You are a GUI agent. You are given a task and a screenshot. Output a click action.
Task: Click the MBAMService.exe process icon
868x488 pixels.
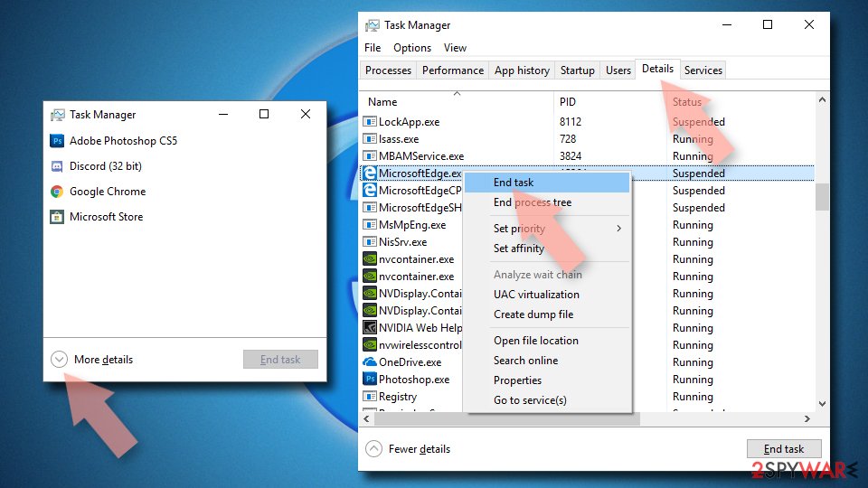click(369, 156)
